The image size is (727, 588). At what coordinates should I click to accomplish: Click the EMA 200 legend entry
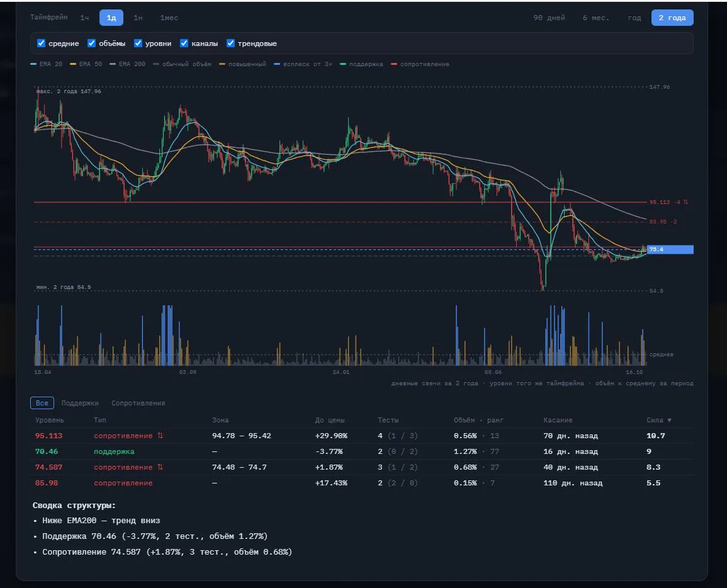pyautogui.click(x=128, y=64)
